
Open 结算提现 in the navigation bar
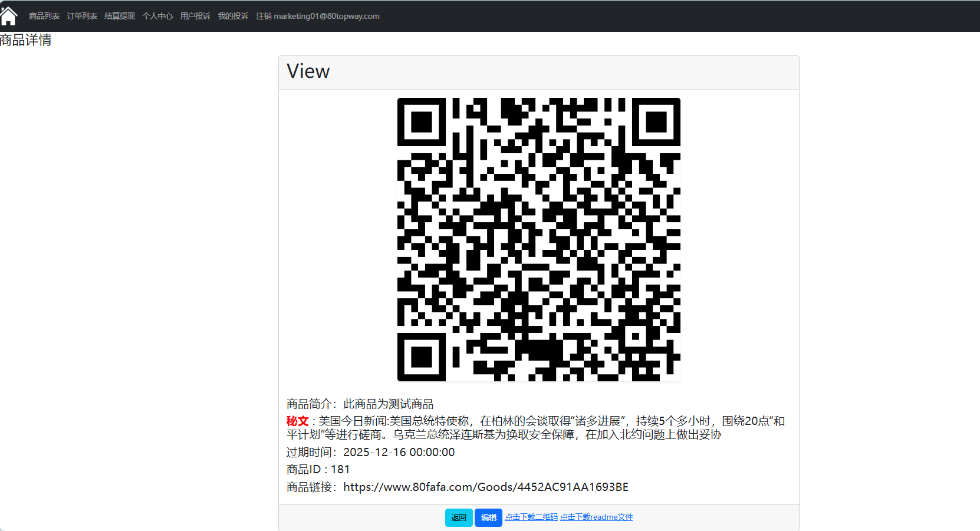pyautogui.click(x=120, y=17)
